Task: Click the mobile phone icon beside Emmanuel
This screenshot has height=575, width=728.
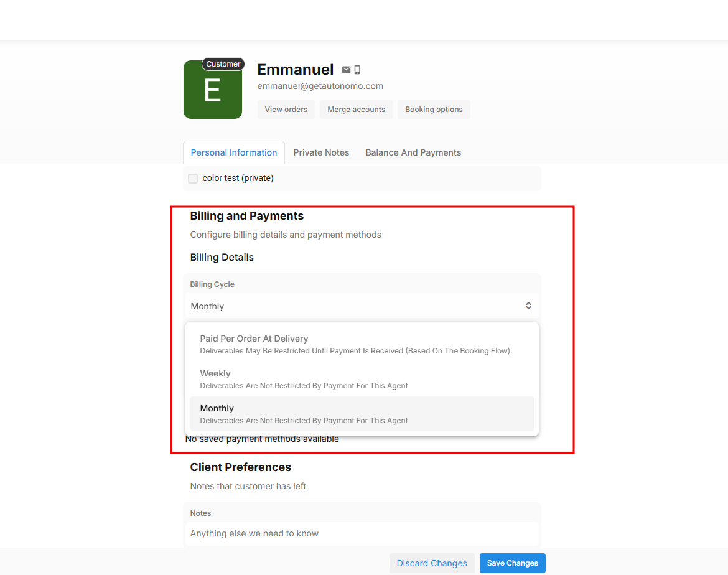Action: (357, 70)
